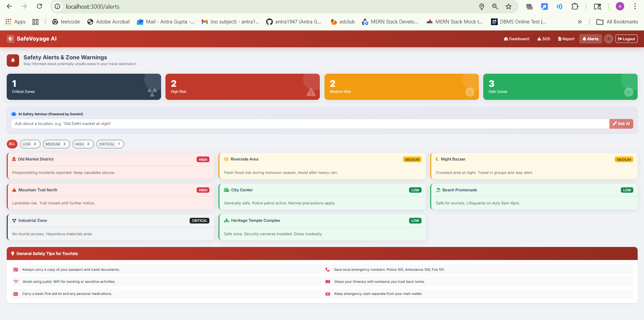
Task: Click the user avatar A in app navbar
Action: [x=609, y=39]
